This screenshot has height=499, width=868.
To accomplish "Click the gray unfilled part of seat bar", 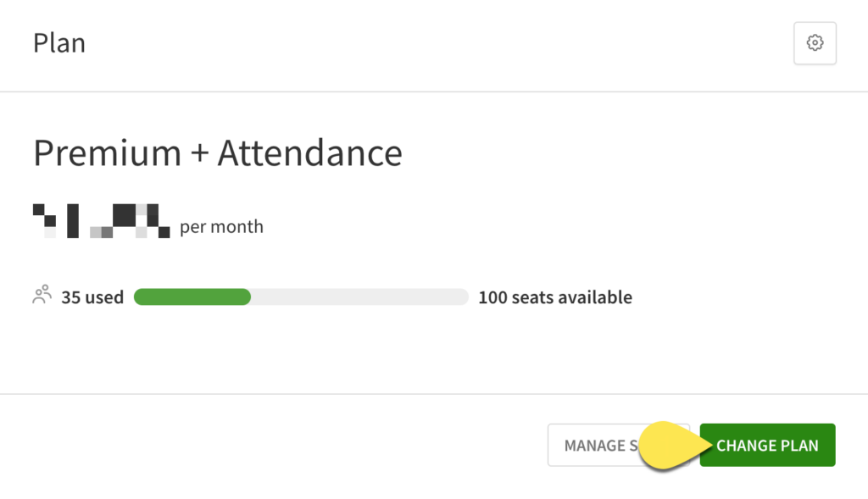I will (359, 297).
